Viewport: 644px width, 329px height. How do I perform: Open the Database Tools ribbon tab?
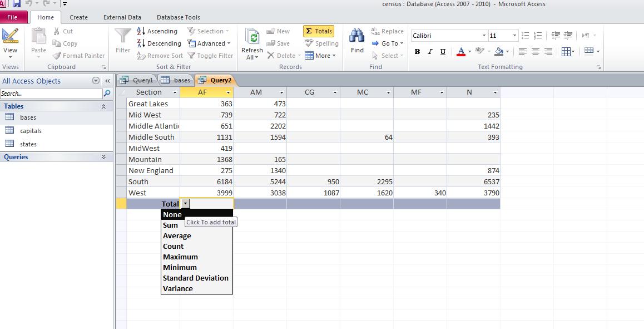coord(179,17)
